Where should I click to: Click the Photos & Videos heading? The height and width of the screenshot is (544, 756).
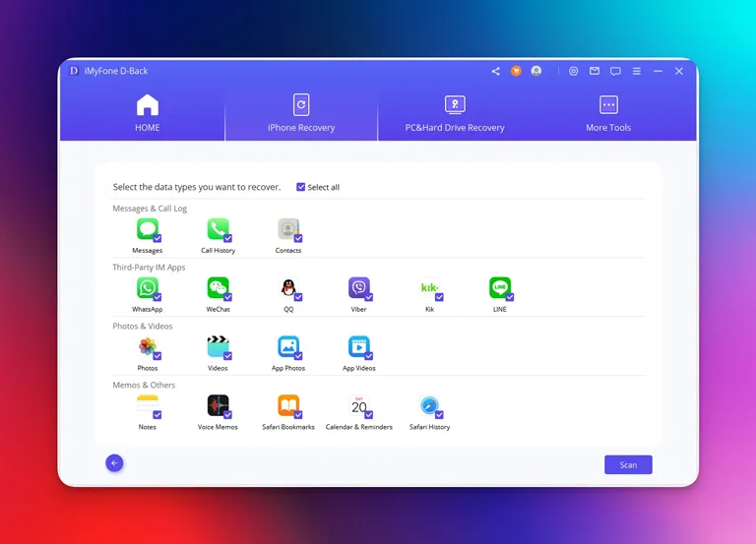point(143,327)
